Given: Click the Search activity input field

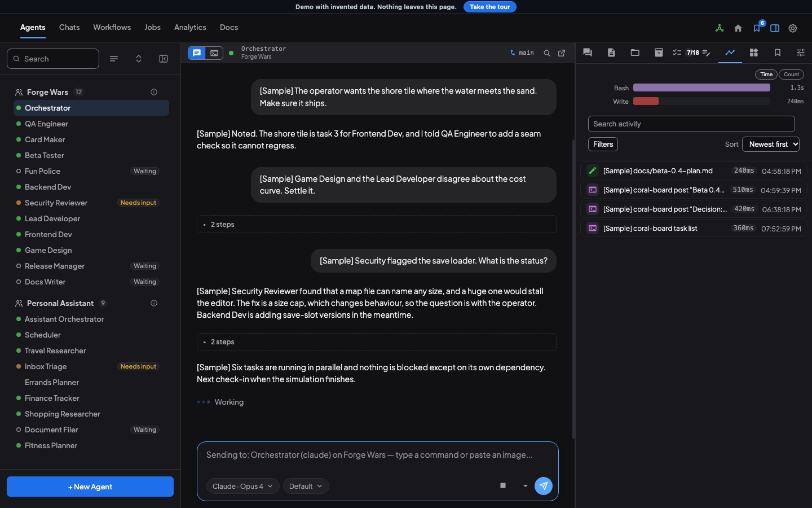Looking at the screenshot, I should (x=691, y=124).
